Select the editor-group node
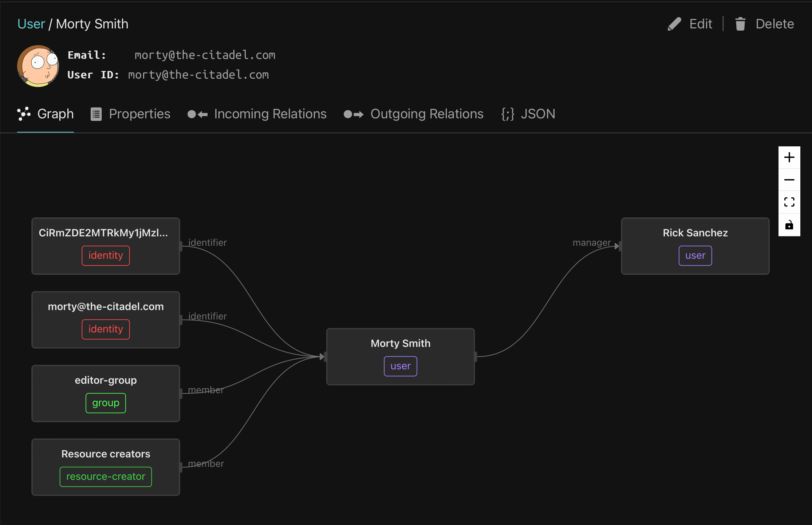Screen dimensions: 812x525 [106, 394]
